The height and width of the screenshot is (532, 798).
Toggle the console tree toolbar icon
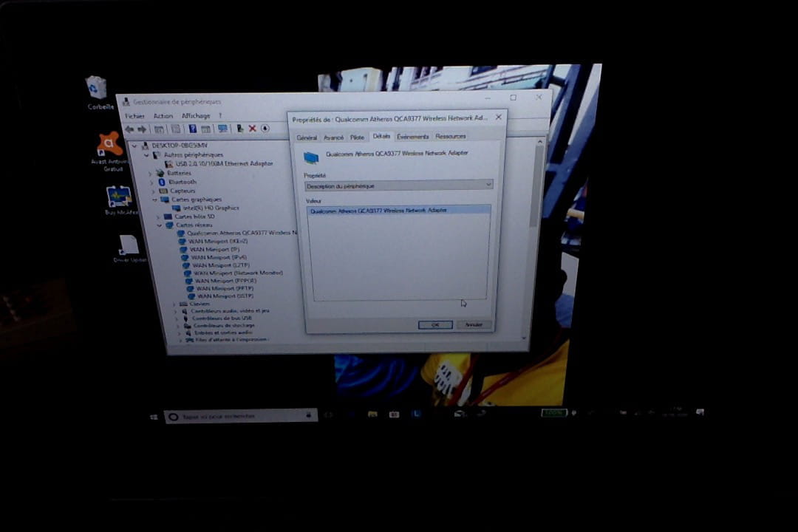pyautogui.click(x=159, y=129)
